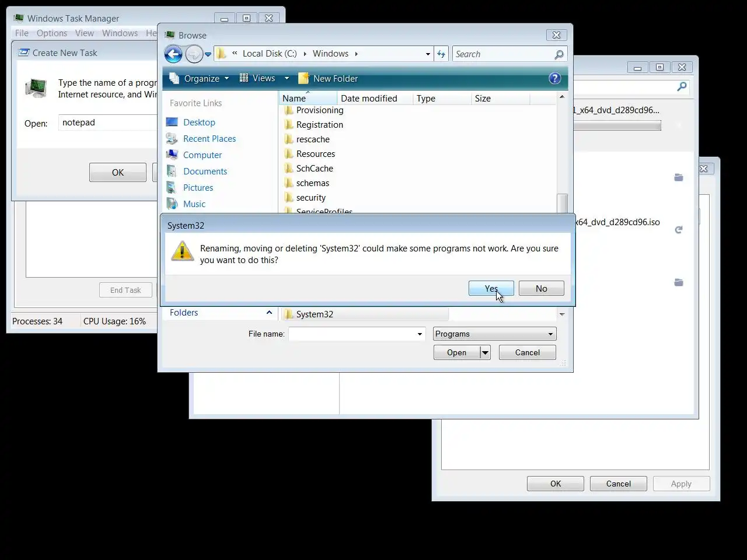Select the System32 folder item
Screen dimensions: 747x560
(x=315, y=314)
